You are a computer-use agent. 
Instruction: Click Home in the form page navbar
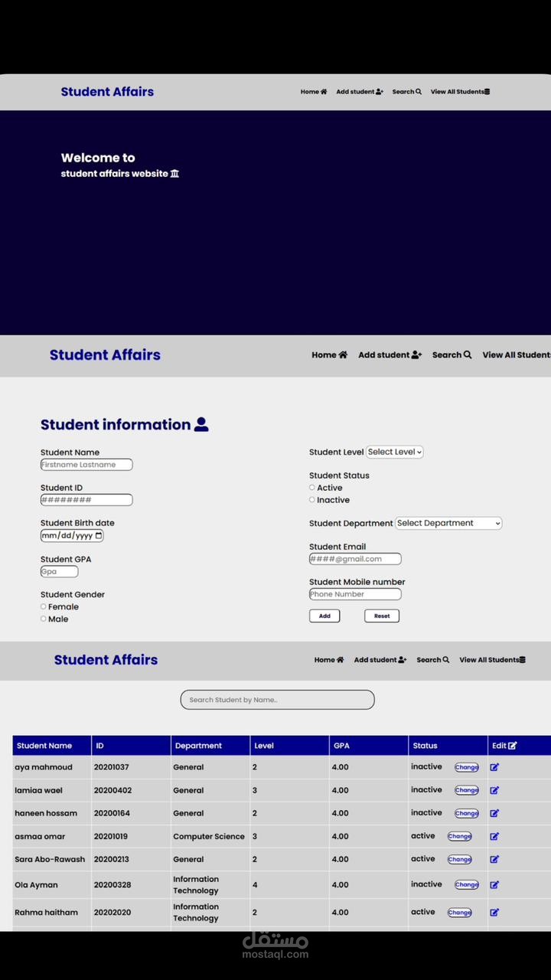coord(329,355)
